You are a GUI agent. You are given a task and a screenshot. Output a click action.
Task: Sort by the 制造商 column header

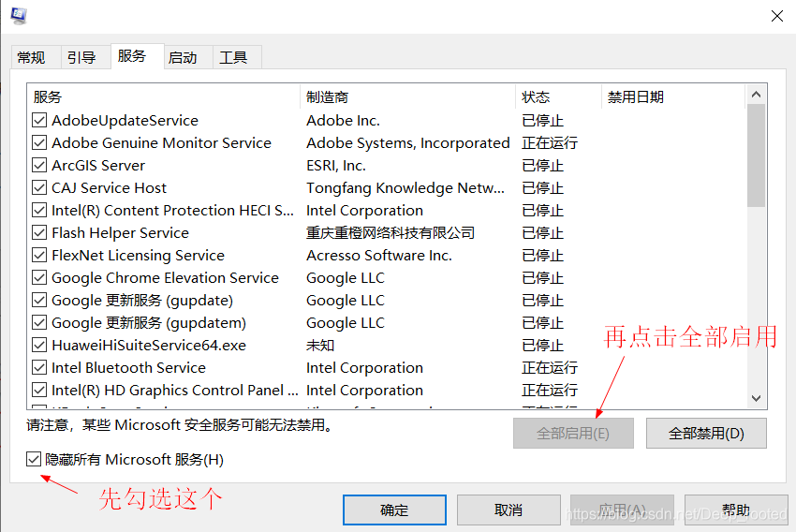coord(407,97)
